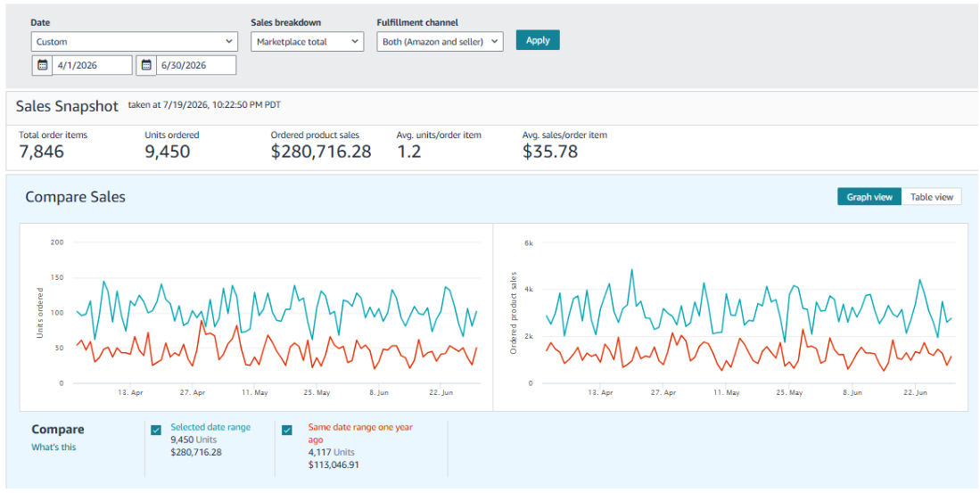Open the end date calendar icon

(x=146, y=65)
